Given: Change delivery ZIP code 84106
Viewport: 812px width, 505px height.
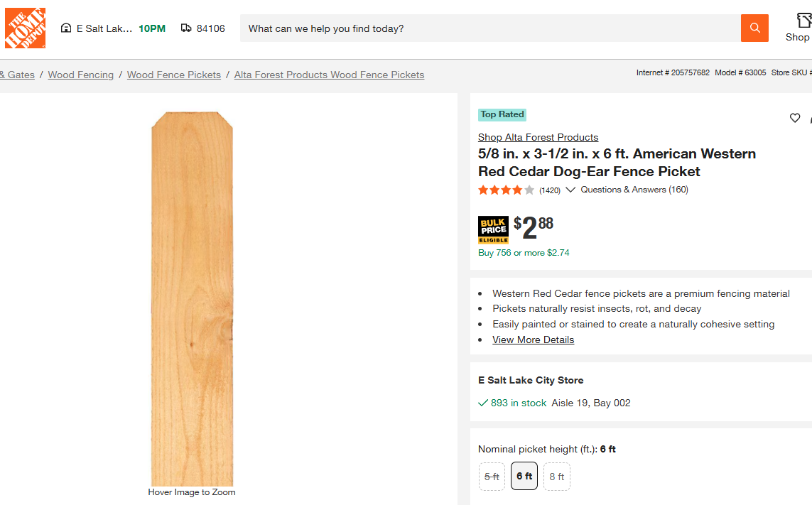Looking at the screenshot, I should (x=211, y=28).
